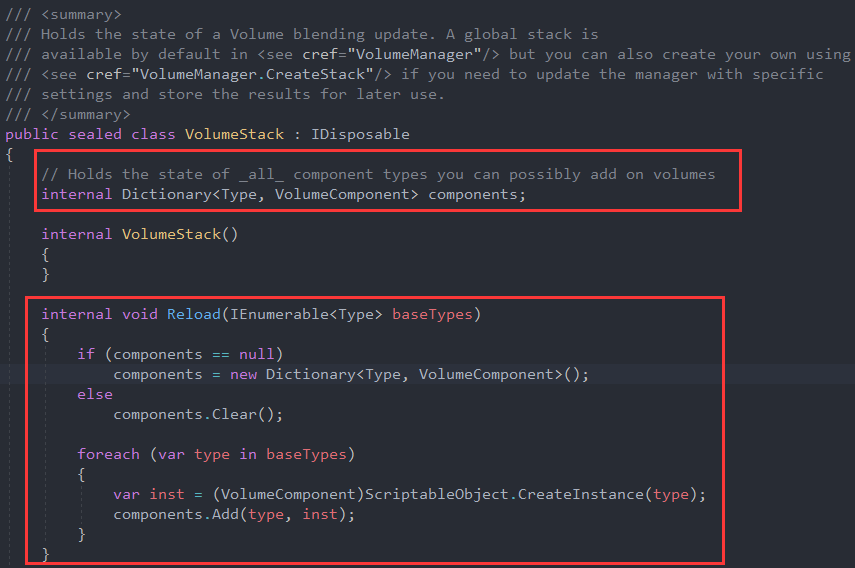Click the opening '<summary>' tag

click(82, 14)
